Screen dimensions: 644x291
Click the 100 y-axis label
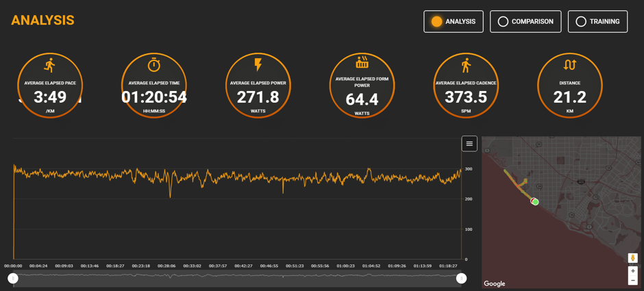coord(468,229)
